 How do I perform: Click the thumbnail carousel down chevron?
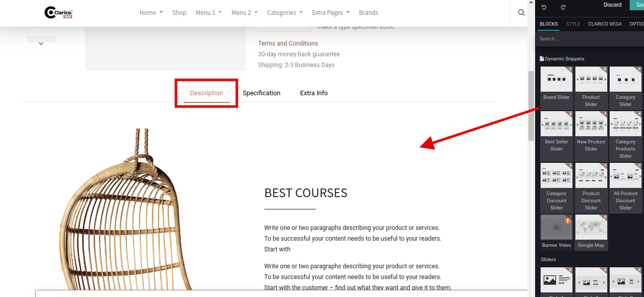pyautogui.click(x=41, y=44)
